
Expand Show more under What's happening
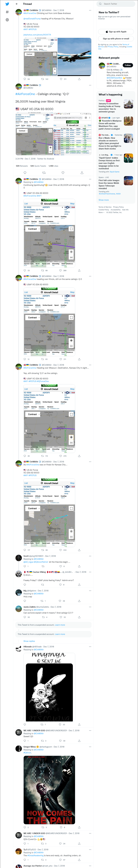(104, 200)
